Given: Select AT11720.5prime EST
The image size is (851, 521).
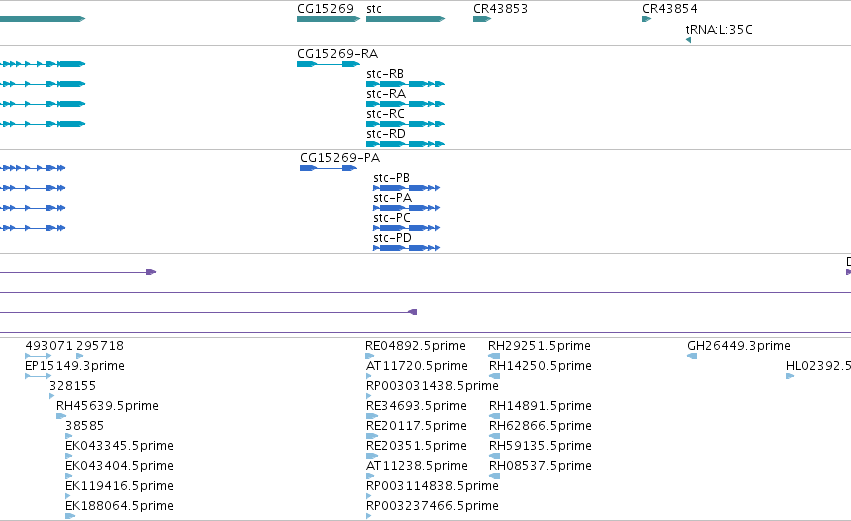Looking at the screenshot, I should pos(369,376).
